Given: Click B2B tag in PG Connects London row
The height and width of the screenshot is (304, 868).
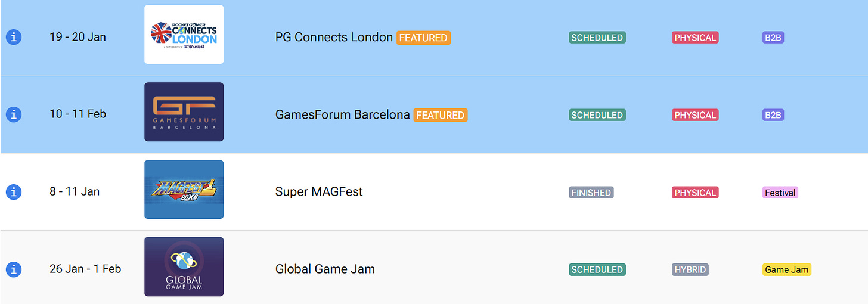Looking at the screenshot, I should coord(773,38).
